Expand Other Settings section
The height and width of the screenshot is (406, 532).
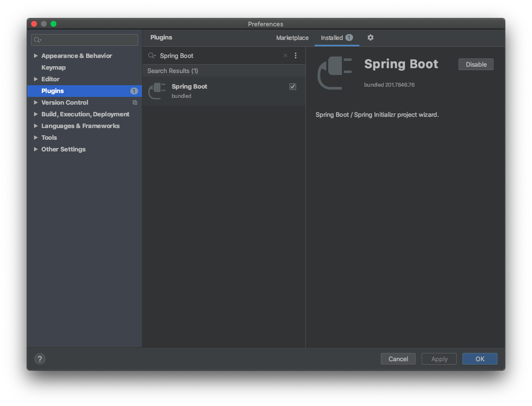(35, 149)
